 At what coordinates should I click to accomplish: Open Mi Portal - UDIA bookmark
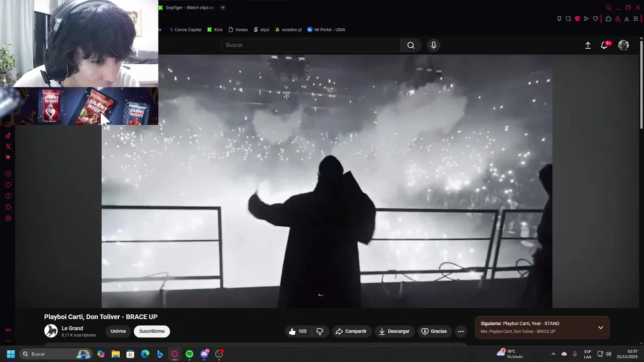click(326, 30)
